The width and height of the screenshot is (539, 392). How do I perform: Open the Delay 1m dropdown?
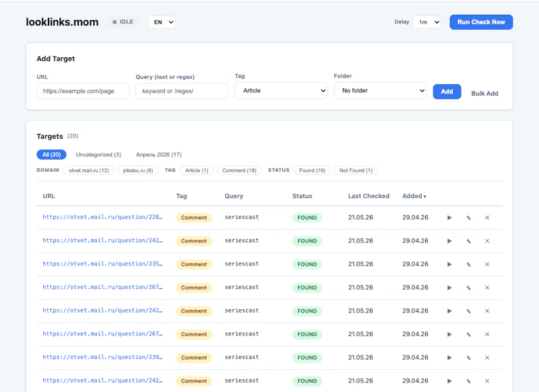pos(427,22)
